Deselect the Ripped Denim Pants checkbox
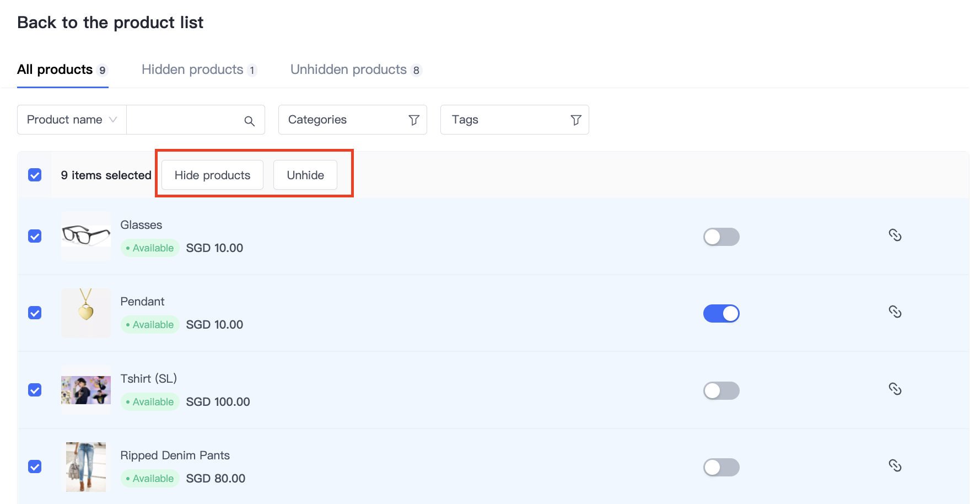 (x=35, y=467)
